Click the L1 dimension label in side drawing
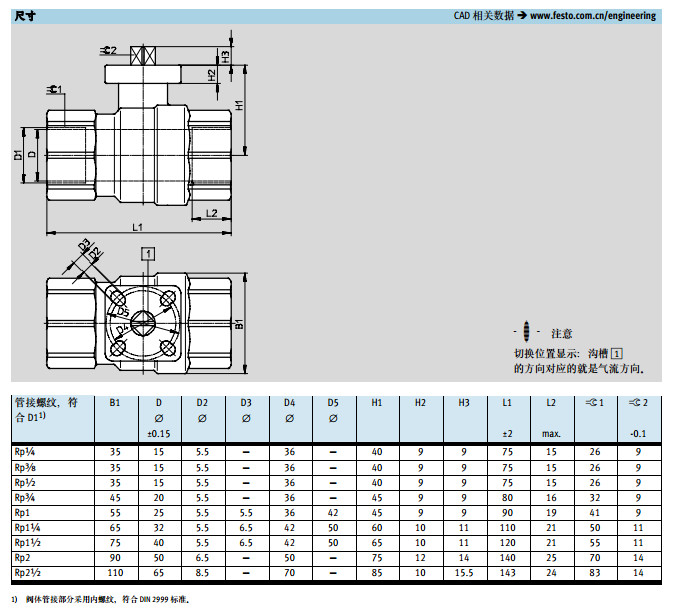This screenshot has width=673, height=614. pos(137,228)
